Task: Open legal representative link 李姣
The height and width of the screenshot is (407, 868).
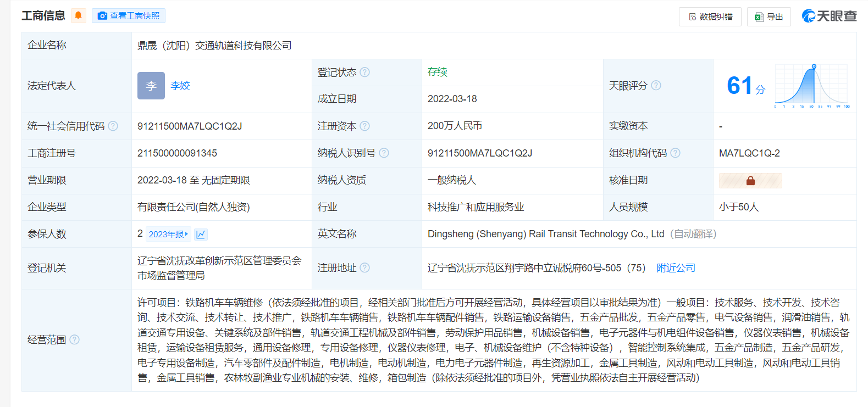Action: tap(180, 86)
